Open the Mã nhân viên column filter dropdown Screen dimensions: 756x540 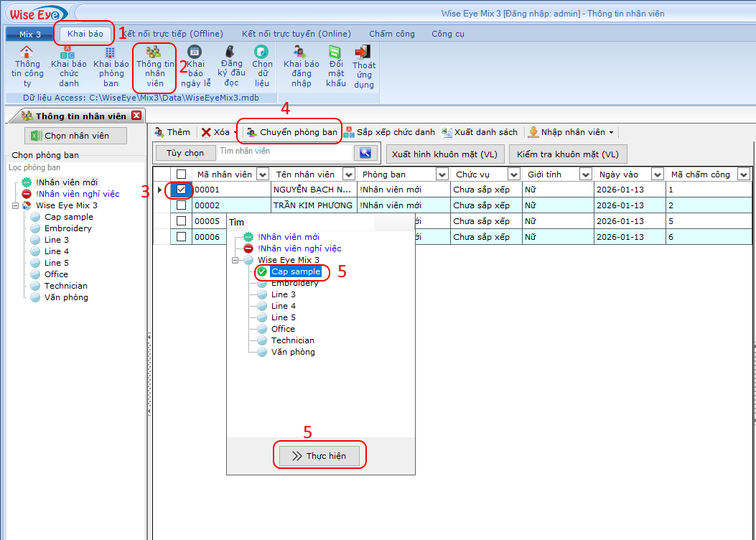click(262, 174)
